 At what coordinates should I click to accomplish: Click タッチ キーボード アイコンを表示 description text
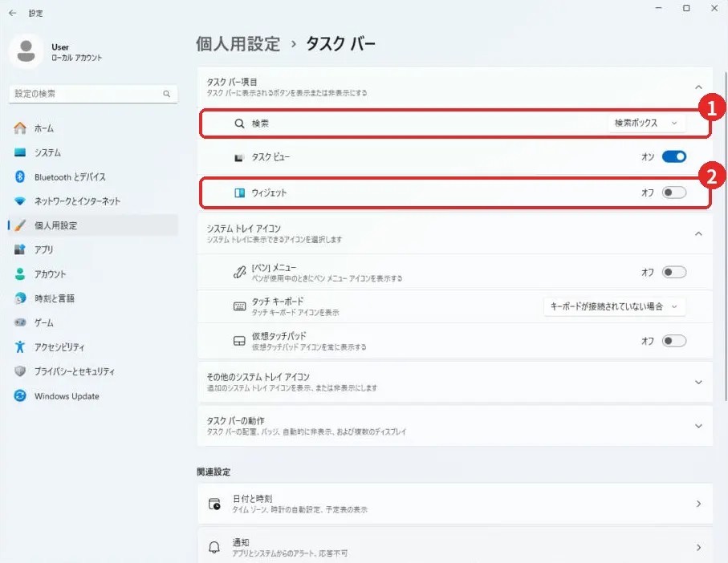pyautogui.click(x=295, y=313)
